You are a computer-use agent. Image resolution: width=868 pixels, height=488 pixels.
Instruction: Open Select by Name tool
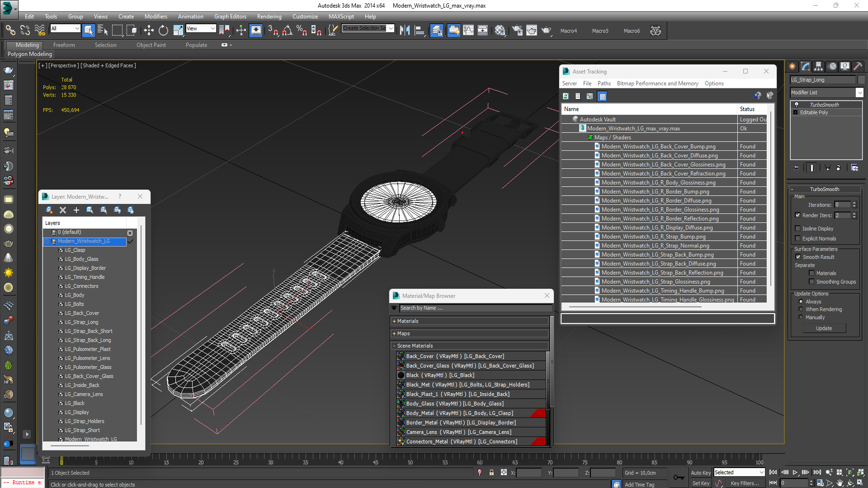click(x=103, y=30)
